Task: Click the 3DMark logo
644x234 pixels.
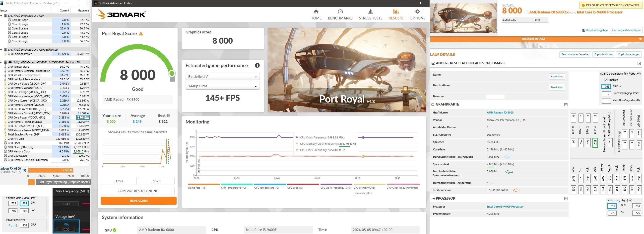Action: pos(121,14)
